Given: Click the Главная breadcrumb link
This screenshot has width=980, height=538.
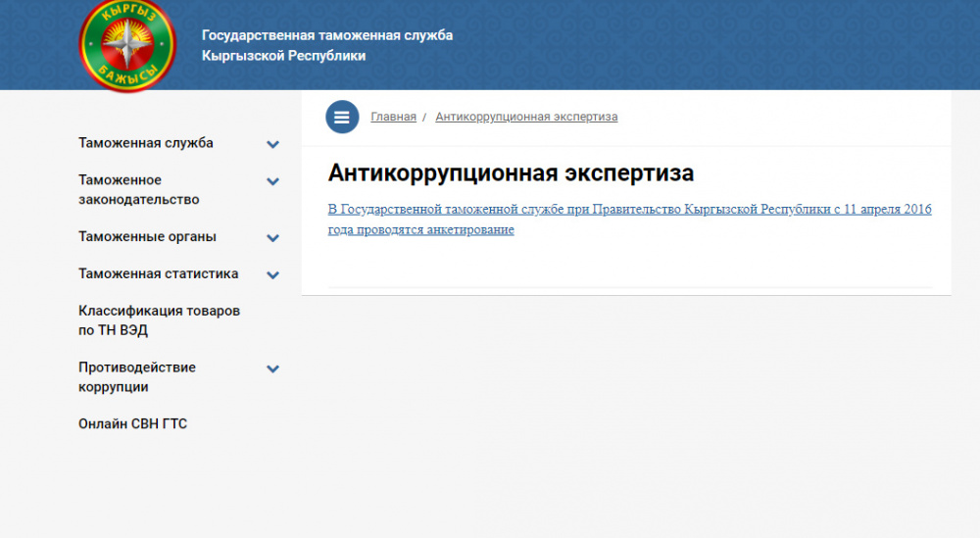Looking at the screenshot, I should click(393, 117).
